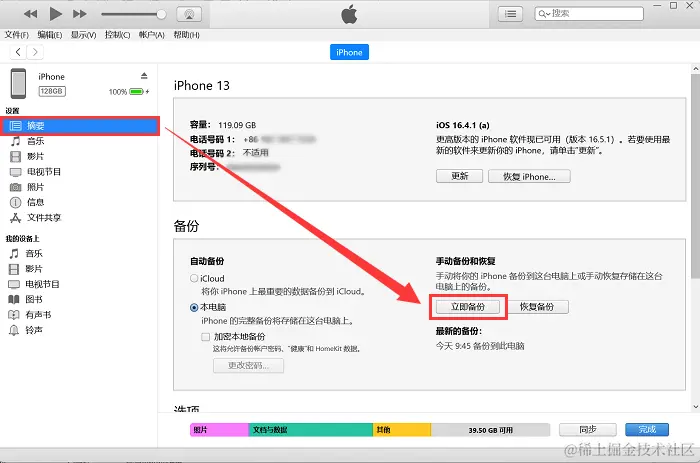
Task: Click the 恢复 iPhone... button
Action: (529, 176)
